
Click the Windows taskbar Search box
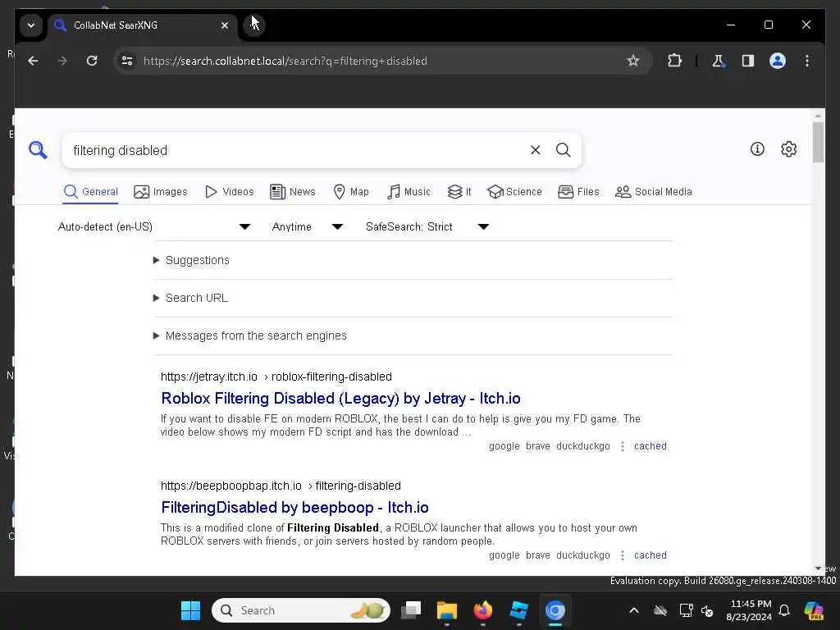[301, 610]
